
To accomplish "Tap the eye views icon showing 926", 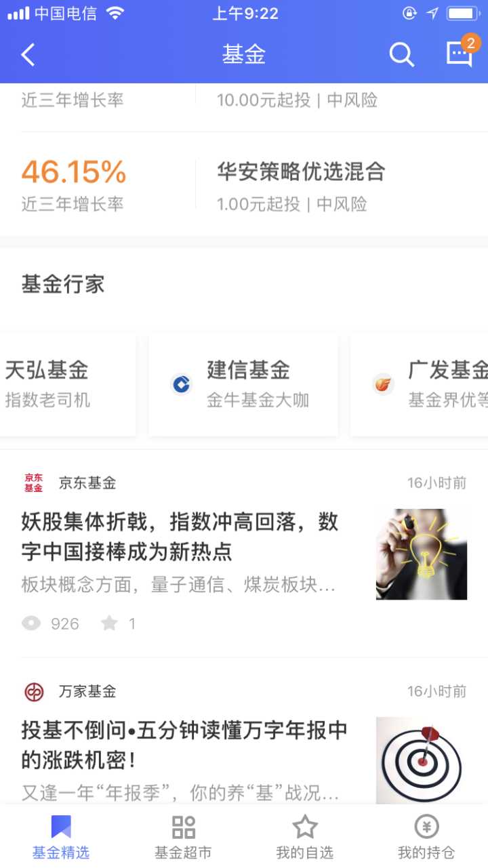I will [31, 623].
